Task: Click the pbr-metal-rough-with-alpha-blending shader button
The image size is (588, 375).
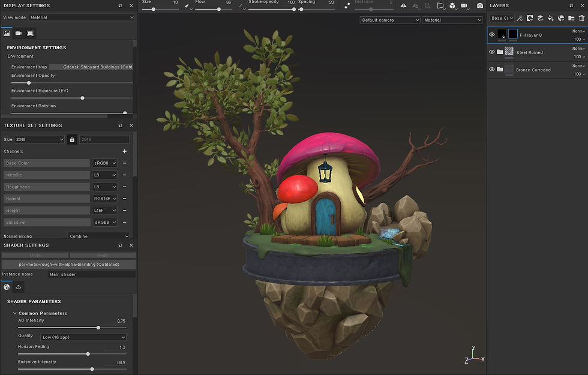Action: tap(69, 265)
